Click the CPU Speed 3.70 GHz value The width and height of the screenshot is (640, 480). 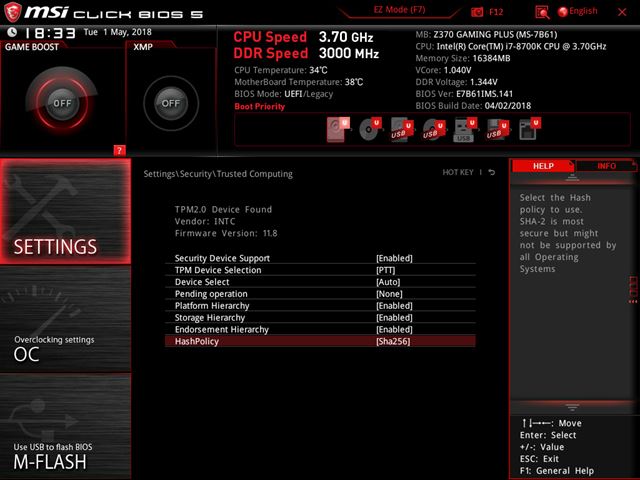click(x=346, y=37)
